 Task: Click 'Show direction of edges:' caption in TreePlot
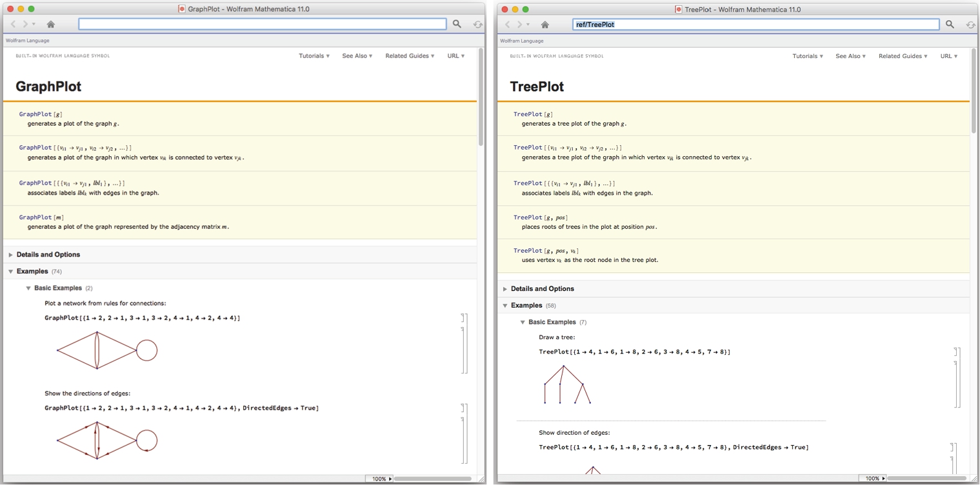574,433
